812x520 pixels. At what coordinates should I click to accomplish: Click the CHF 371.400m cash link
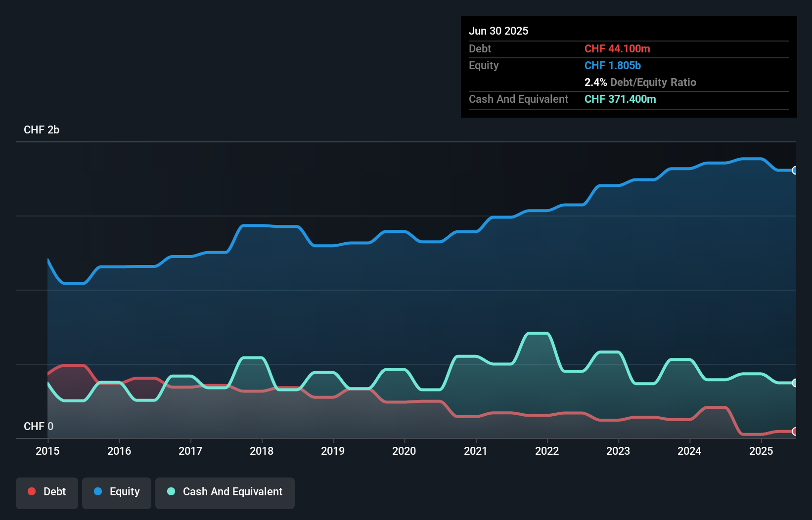(620, 99)
